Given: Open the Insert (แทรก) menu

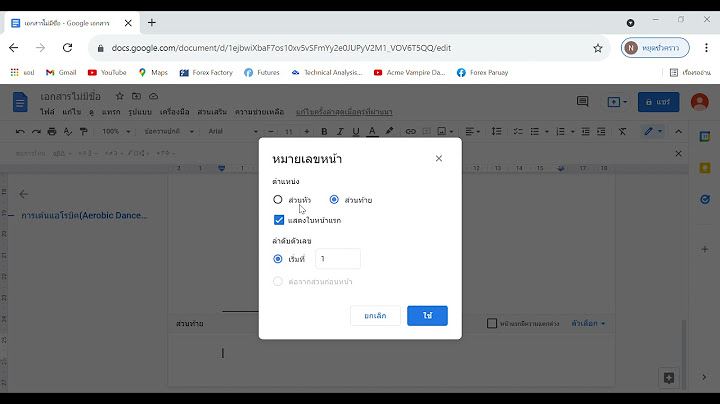Looking at the screenshot, I should [x=111, y=112].
